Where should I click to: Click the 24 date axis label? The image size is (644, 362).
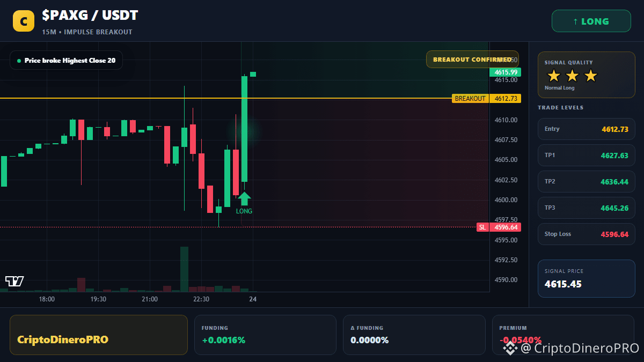click(253, 299)
